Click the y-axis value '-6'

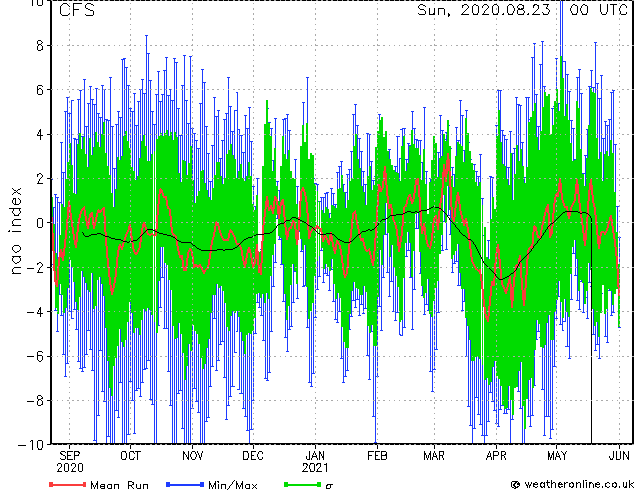(35, 356)
